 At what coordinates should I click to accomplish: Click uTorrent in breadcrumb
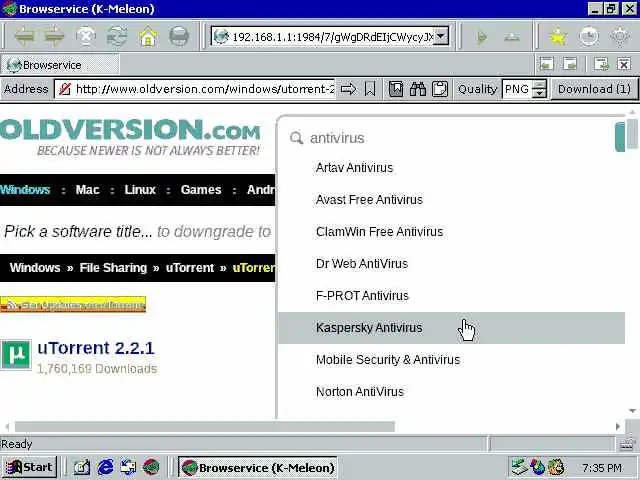click(x=190, y=268)
